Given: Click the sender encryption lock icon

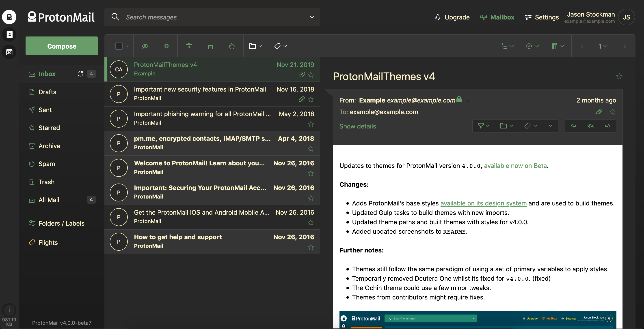Looking at the screenshot, I should pyautogui.click(x=459, y=99).
